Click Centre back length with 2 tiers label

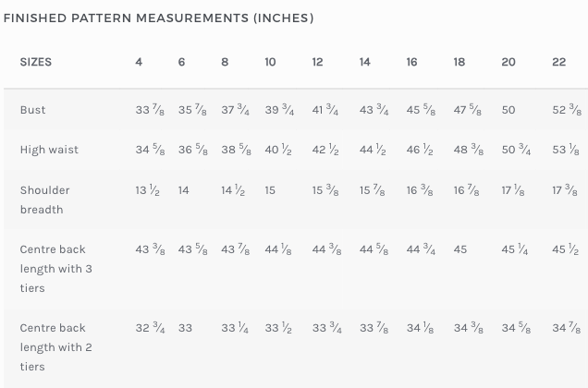tap(55, 347)
